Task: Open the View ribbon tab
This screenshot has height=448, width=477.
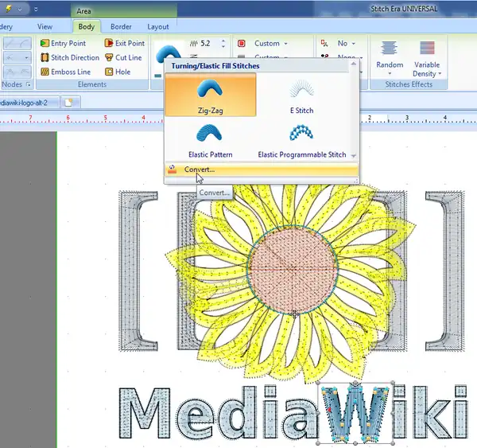Action: [x=45, y=27]
